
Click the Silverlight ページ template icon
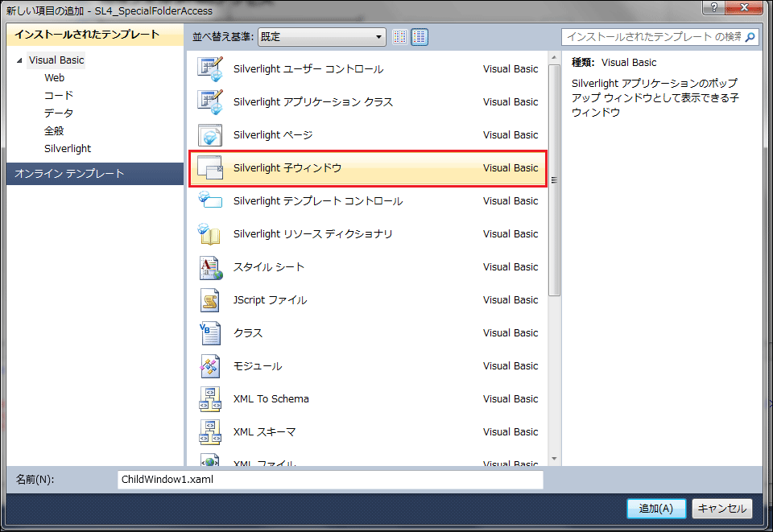[210, 135]
